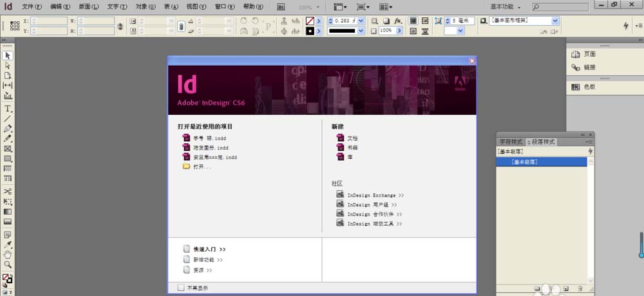Open the [基本图形框架] object style dropdown
644x296 pixels.
[x=555, y=21]
